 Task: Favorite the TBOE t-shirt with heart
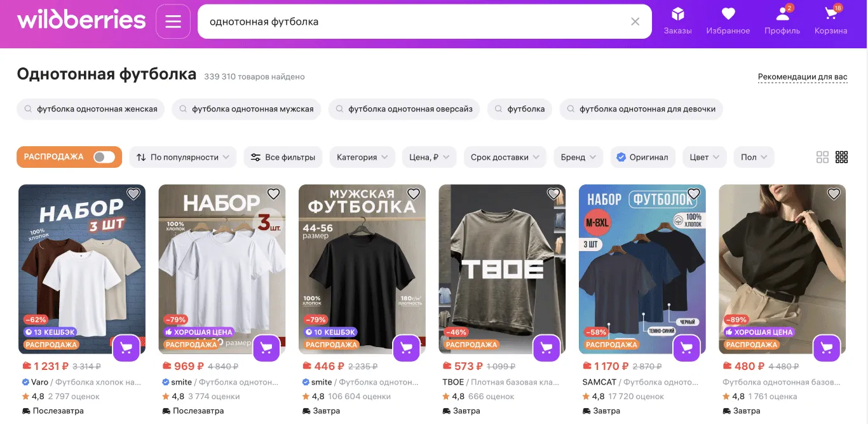(553, 194)
